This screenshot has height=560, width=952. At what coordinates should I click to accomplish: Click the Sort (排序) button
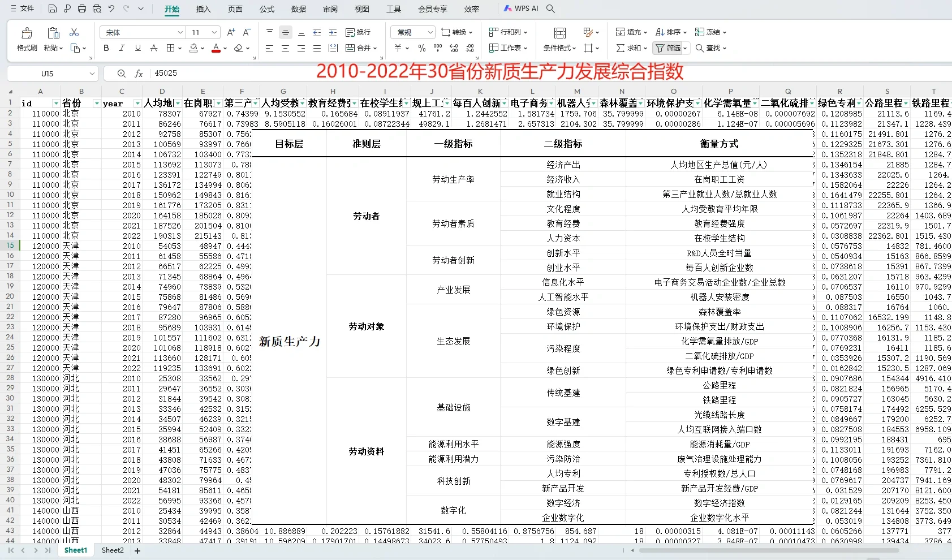671,32
